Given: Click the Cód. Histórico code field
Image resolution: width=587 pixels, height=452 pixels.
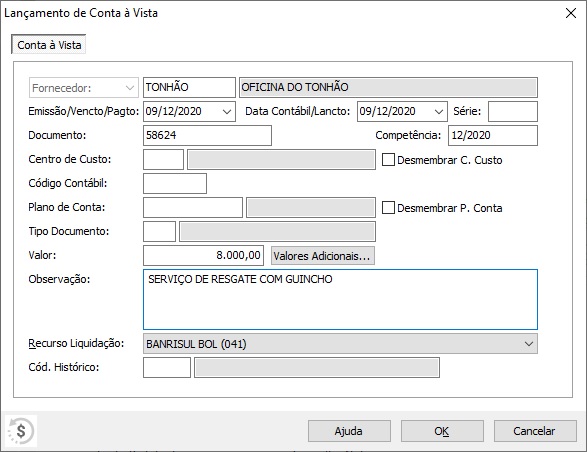Looking at the screenshot, I should (x=167, y=367).
